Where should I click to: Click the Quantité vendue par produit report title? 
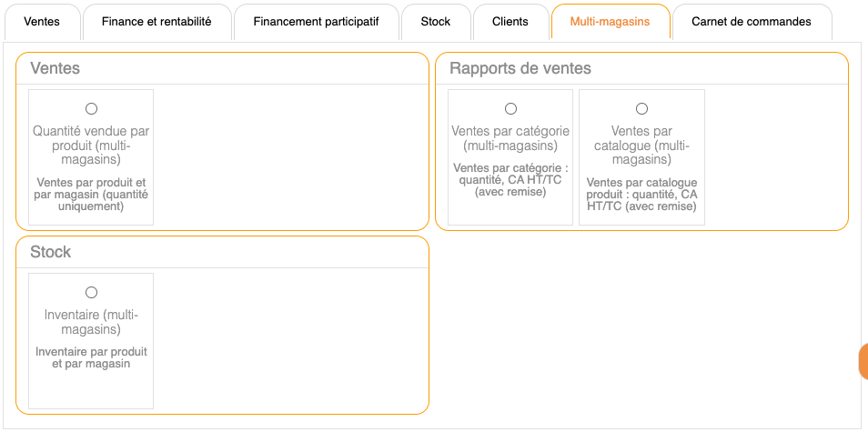point(91,146)
